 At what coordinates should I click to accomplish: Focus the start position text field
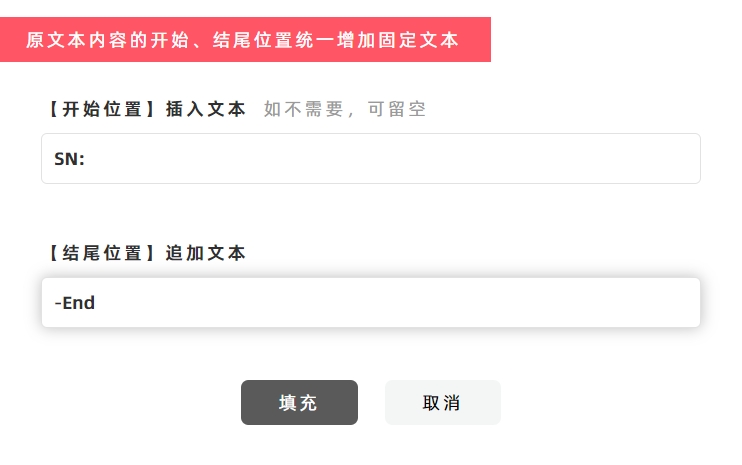point(370,159)
